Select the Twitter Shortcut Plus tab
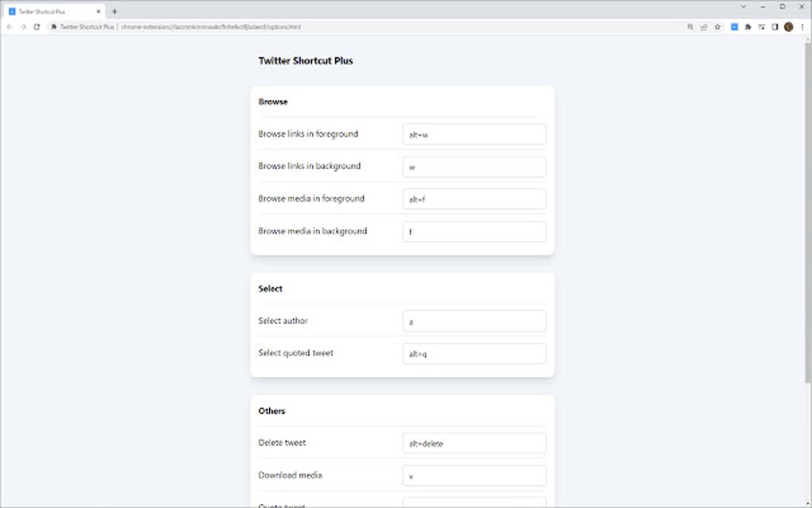Screen dimensions: 812x508 click(x=54, y=11)
